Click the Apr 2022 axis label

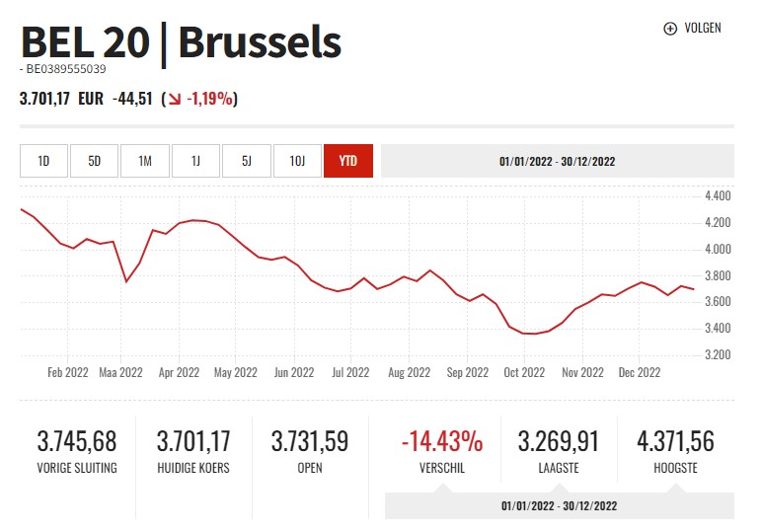tap(180, 372)
